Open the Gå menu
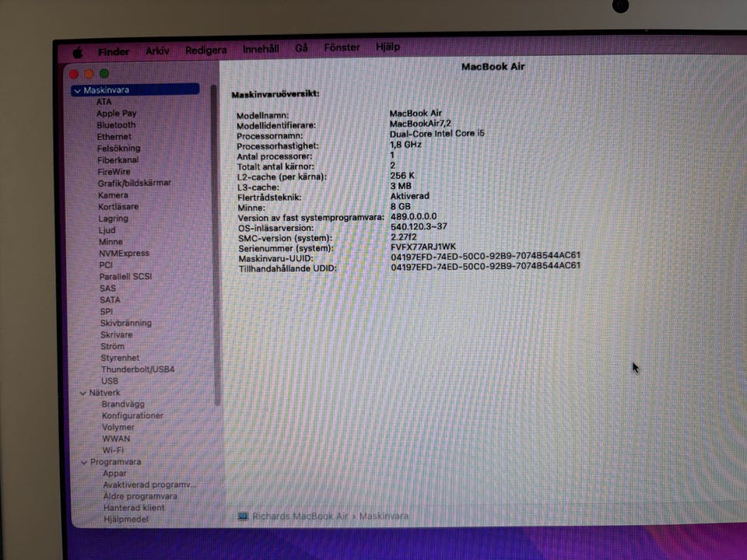Image resolution: width=747 pixels, height=560 pixels. (302, 48)
